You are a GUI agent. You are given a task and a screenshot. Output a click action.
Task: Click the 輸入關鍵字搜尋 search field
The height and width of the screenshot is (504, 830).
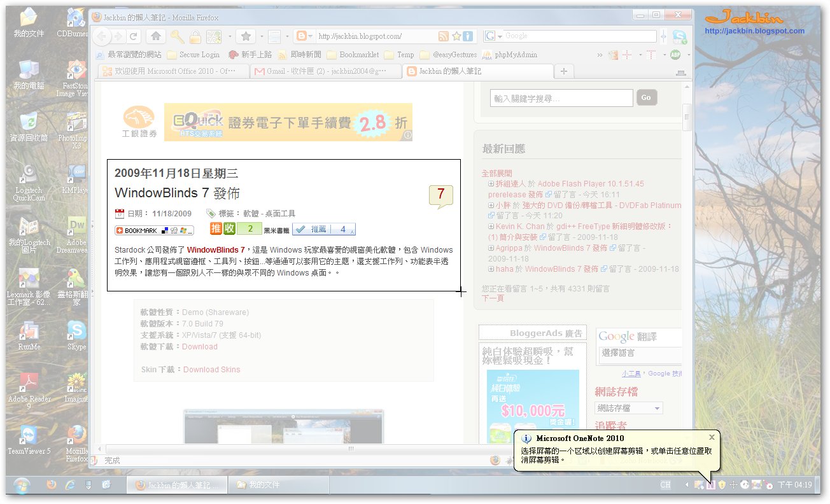tap(561, 98)
